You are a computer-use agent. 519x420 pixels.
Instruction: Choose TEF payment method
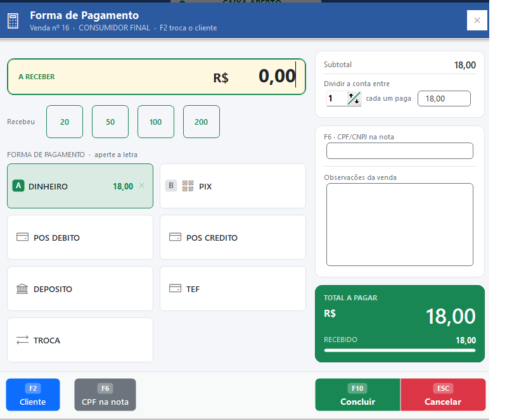point(233,289)
